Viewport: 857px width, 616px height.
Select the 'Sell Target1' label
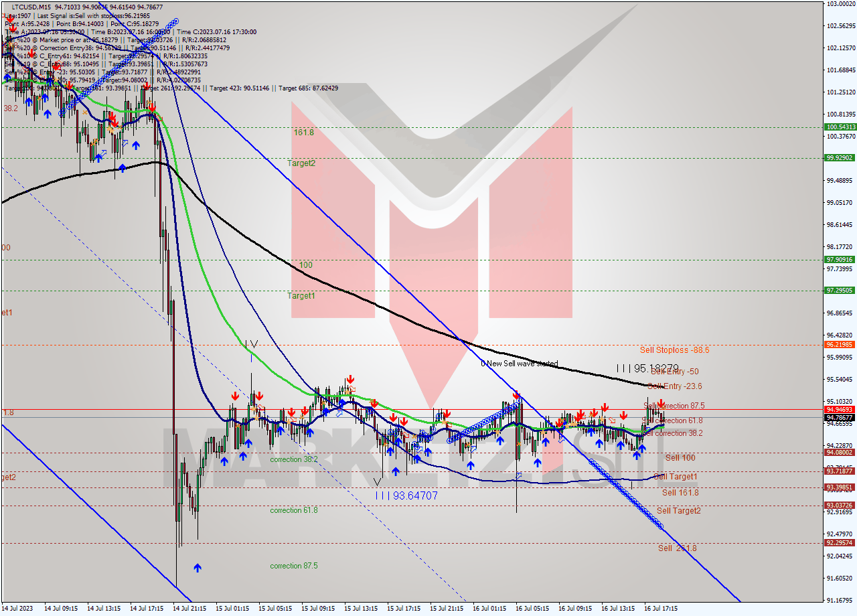677,477
